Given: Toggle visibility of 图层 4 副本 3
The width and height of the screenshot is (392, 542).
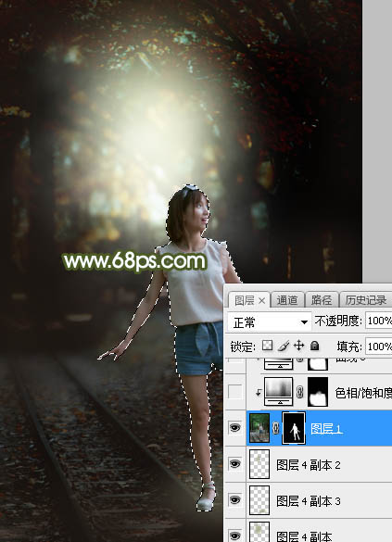Looking at the screenshot, I should (x=234, y=499).
